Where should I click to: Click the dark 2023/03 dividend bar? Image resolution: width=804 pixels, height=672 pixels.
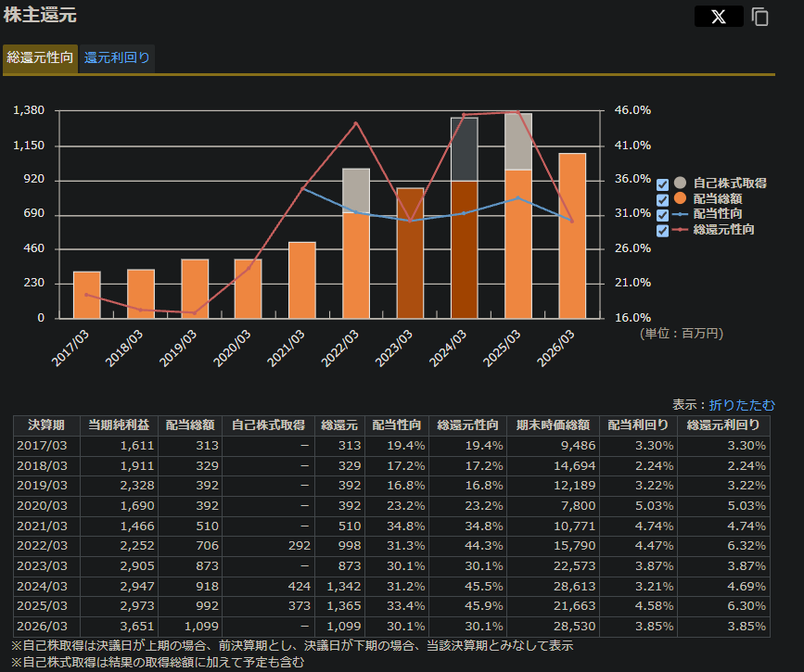[x=410, y=253]
